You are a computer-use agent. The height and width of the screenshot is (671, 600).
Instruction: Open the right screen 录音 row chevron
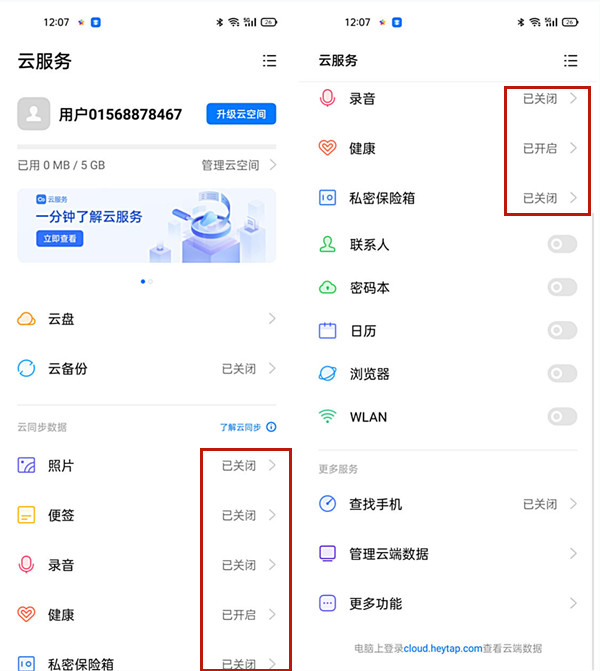tap(573, 98)
